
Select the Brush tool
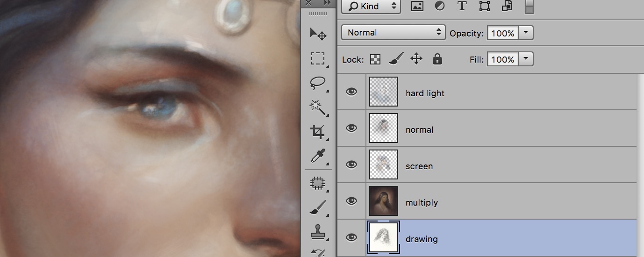pyautogui.click(x=318, y=207)
